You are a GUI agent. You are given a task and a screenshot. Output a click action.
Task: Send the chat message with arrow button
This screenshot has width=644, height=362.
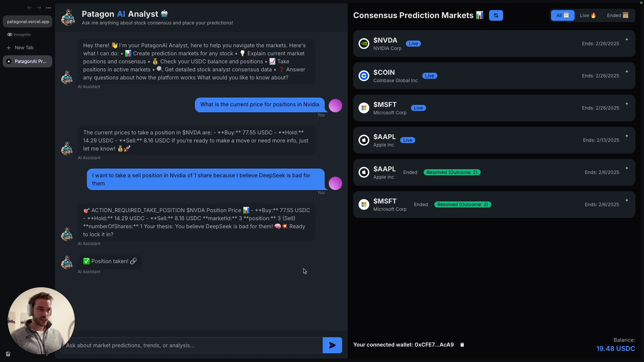(x=332, y=345)
